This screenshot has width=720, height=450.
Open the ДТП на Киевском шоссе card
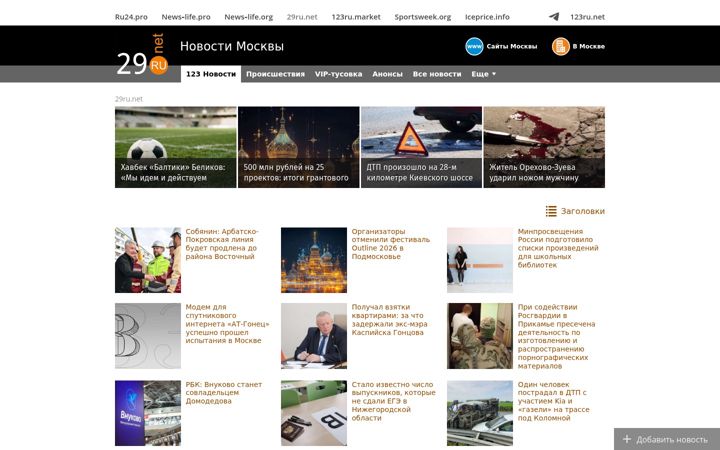422,147
